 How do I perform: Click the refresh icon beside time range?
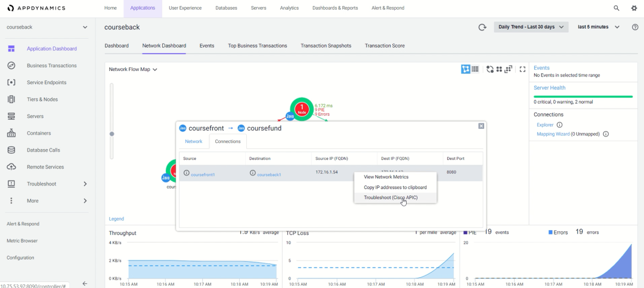[x=482, y=27]
